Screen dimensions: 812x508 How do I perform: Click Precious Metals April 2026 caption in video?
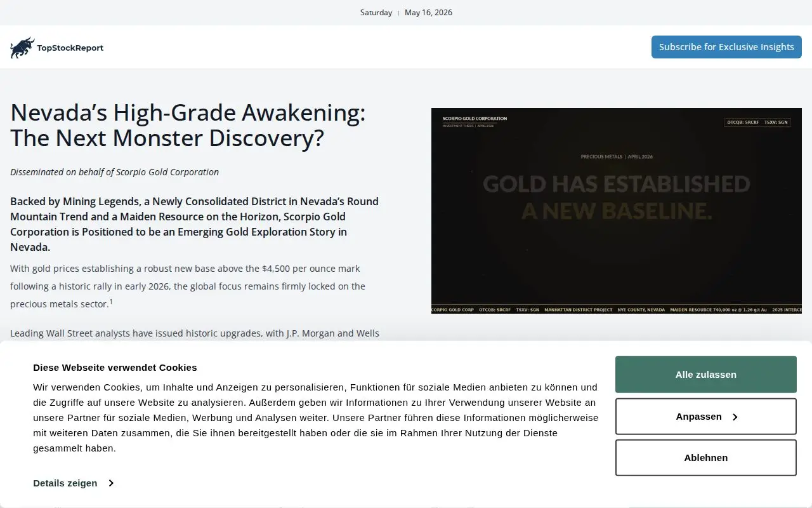tap(617, 156)
